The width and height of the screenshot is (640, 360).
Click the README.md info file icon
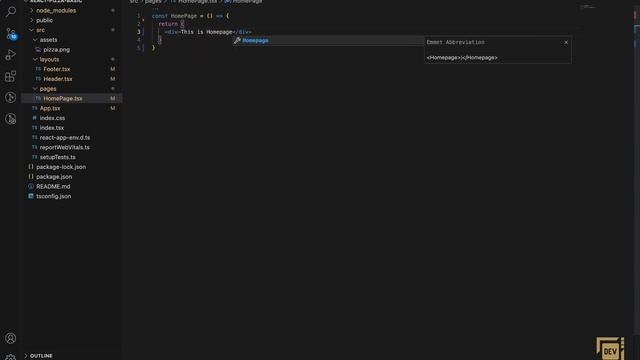coord(31,187)
